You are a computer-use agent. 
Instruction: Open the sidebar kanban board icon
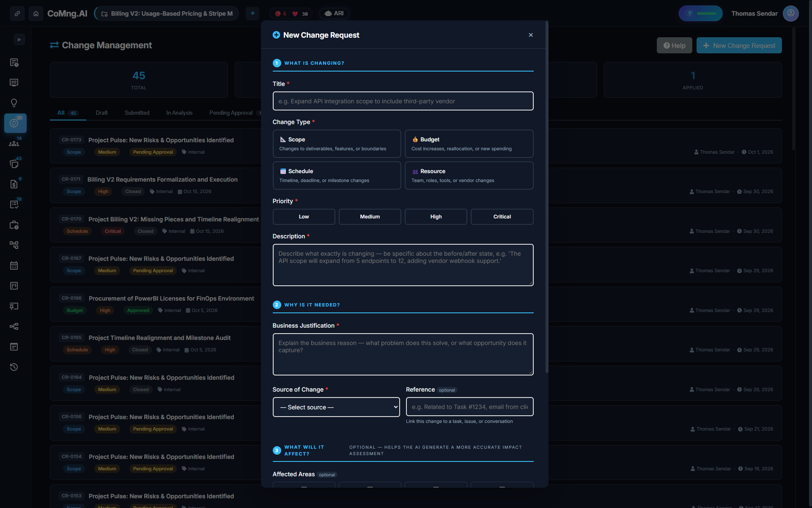point(14,286)
